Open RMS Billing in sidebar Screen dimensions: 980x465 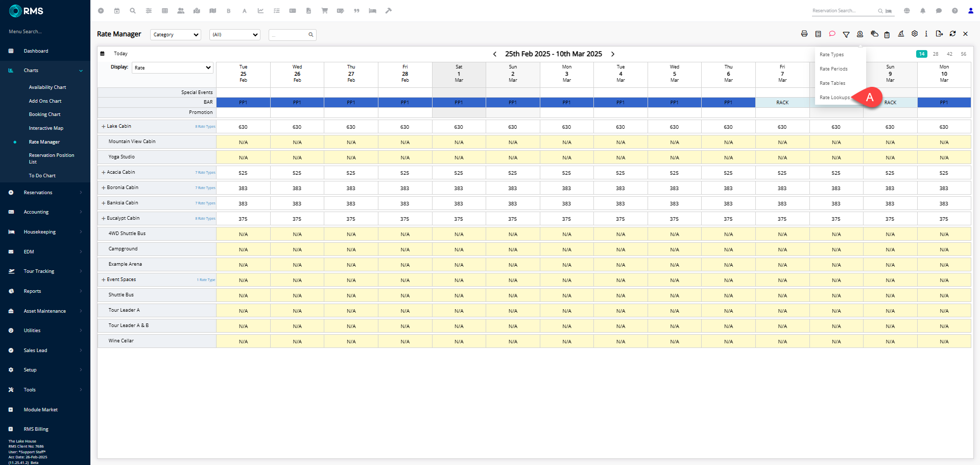pos(36,429)
